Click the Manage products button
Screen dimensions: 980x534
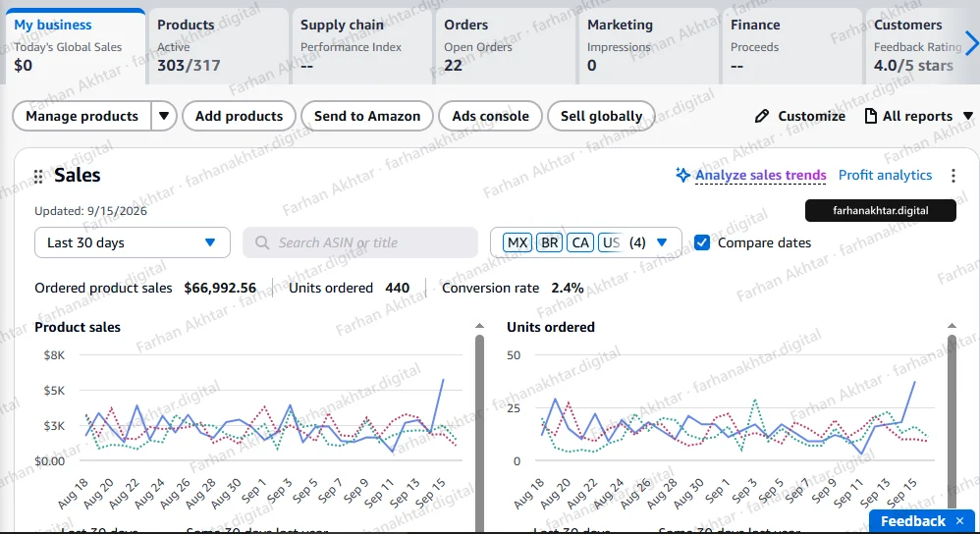(82, 116)
